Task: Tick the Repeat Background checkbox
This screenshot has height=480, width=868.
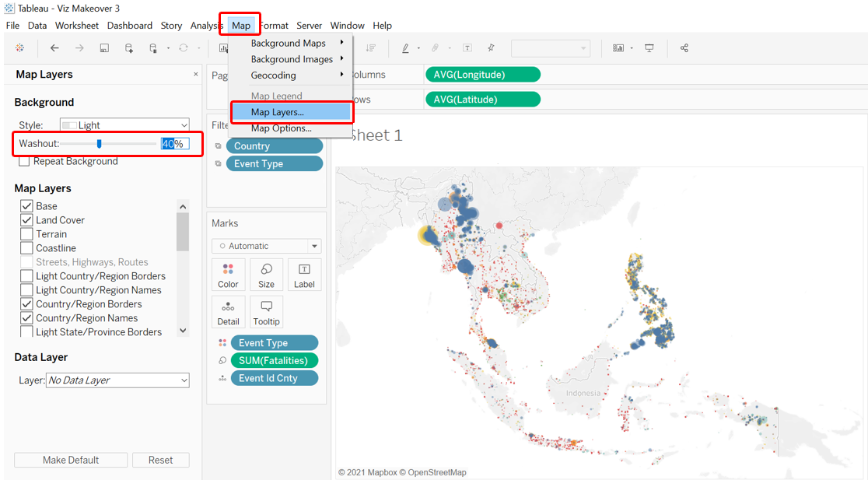Action: click(x=25, y=161)
